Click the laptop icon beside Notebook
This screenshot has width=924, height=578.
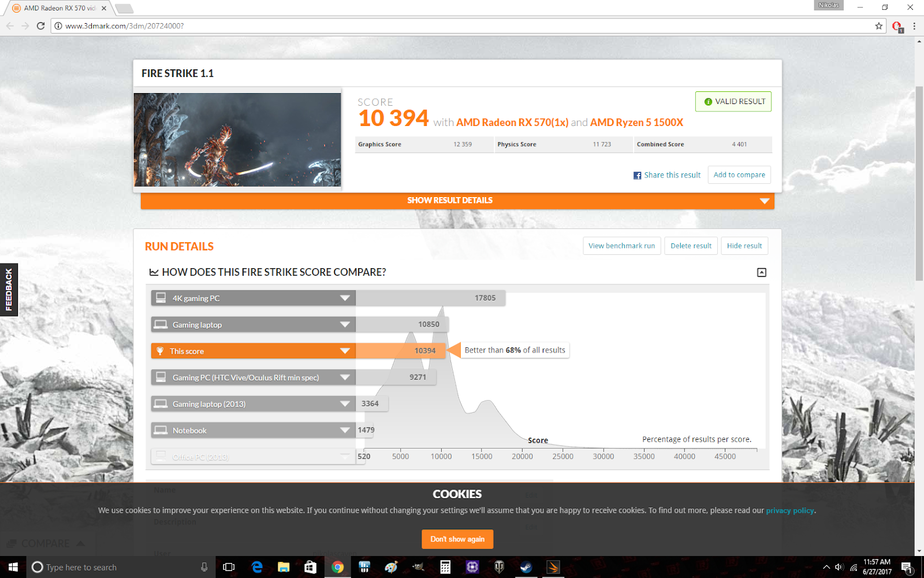pyautogui.click(x=161, y=430)
